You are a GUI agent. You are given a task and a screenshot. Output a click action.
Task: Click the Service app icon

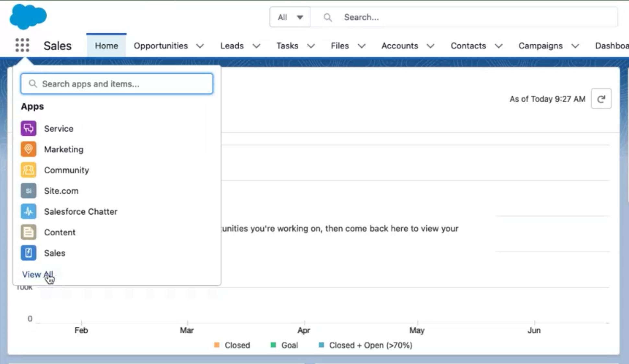(x=29, y=129)
